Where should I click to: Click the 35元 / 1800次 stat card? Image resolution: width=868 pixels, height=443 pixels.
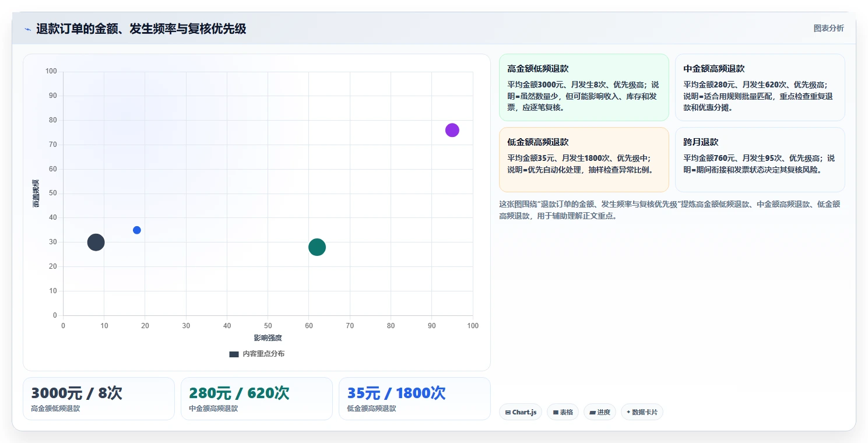coord(414,399)
